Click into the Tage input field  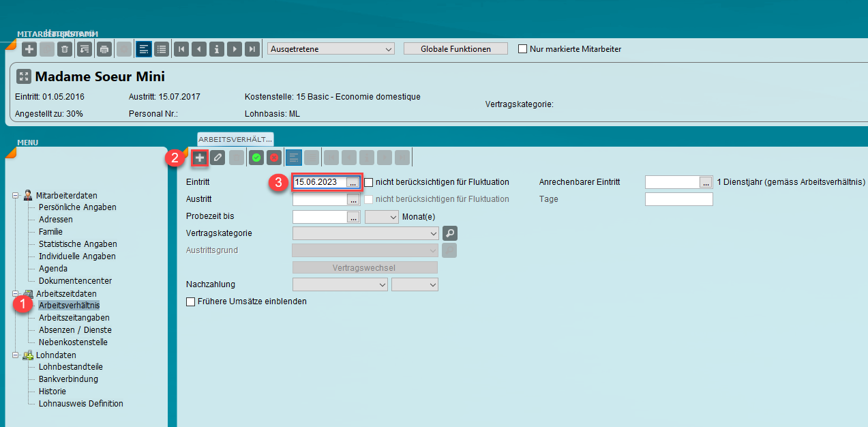point(678,199)
